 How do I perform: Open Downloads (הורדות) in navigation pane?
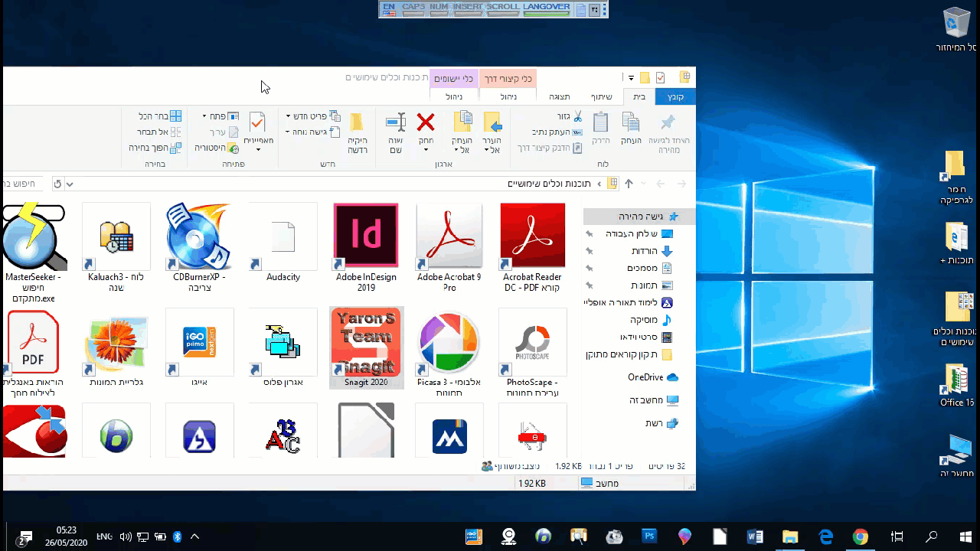pyautogui.click(x=652, y=251)
